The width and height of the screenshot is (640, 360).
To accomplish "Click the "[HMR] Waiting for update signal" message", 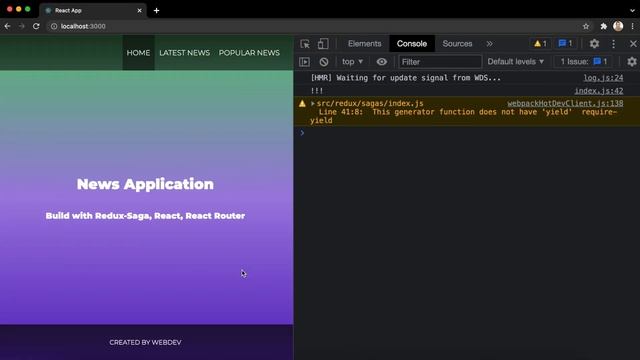I will (406, 78).
